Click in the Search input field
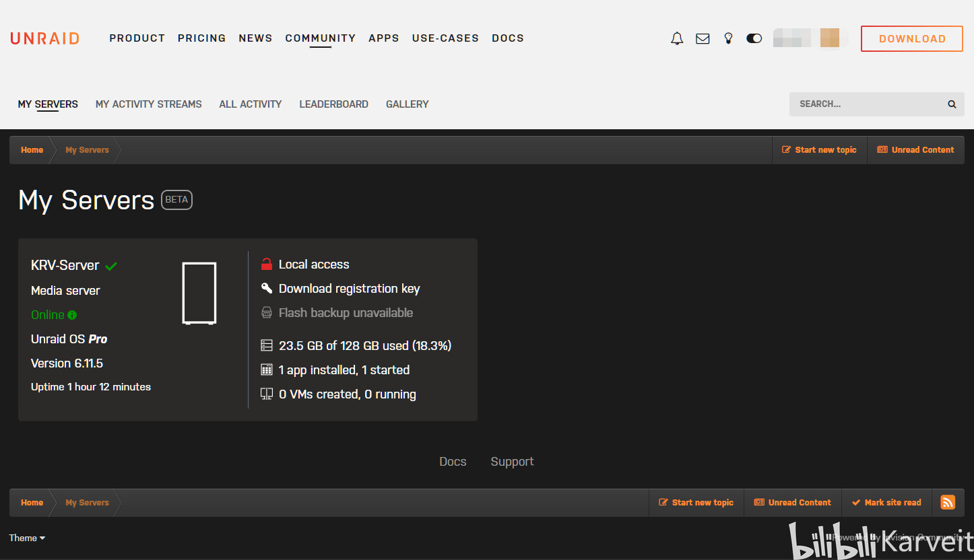 [x=868, y=104]
